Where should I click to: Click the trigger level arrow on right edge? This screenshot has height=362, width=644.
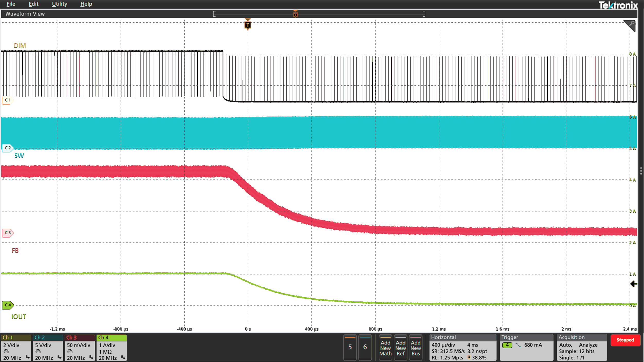point(634,284)
